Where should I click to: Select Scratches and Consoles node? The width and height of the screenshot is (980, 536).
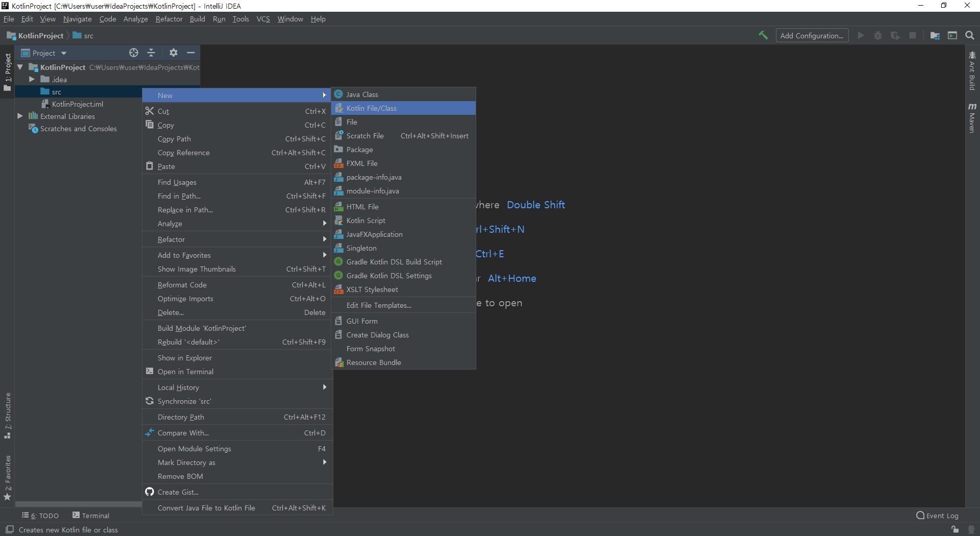coord(73,129)
